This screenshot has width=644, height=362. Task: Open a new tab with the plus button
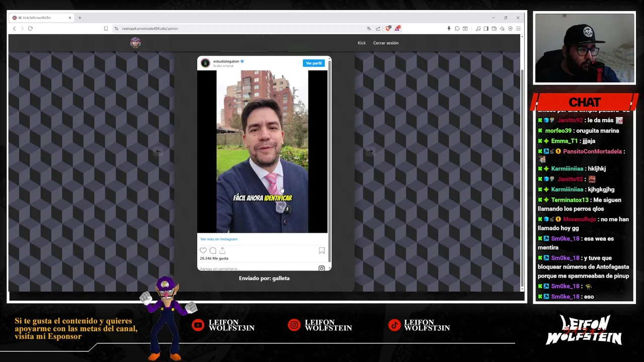[x=79, y=18]
